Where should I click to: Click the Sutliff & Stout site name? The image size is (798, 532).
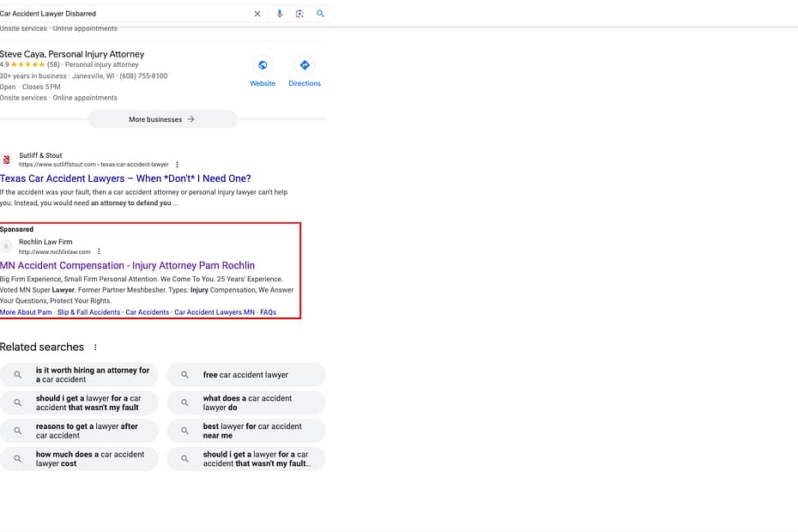[40, 156]
